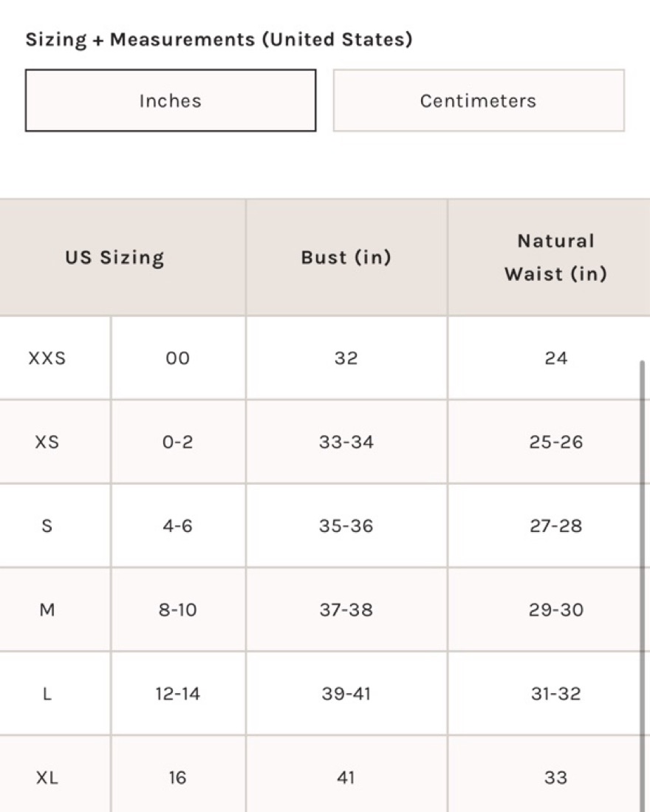The width and height of the screenshot is (650, 812).
Task: Click the 35-36 bust measurement cell
Action: coord(346,525)
